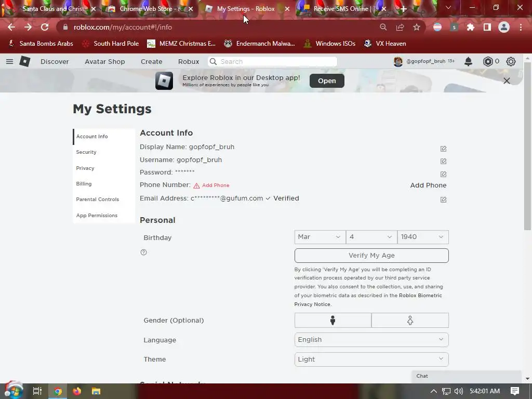Open birthday day dropdown 4

[371, 237]
